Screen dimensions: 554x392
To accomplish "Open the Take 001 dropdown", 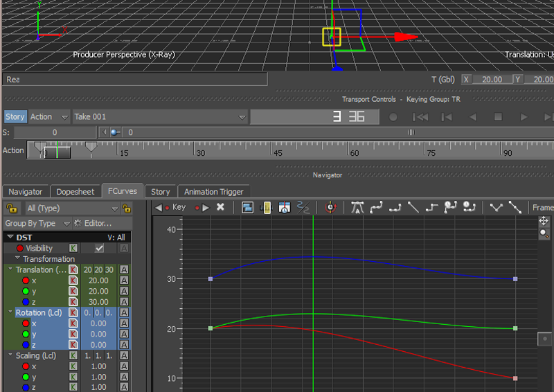I will coord(160,117).
